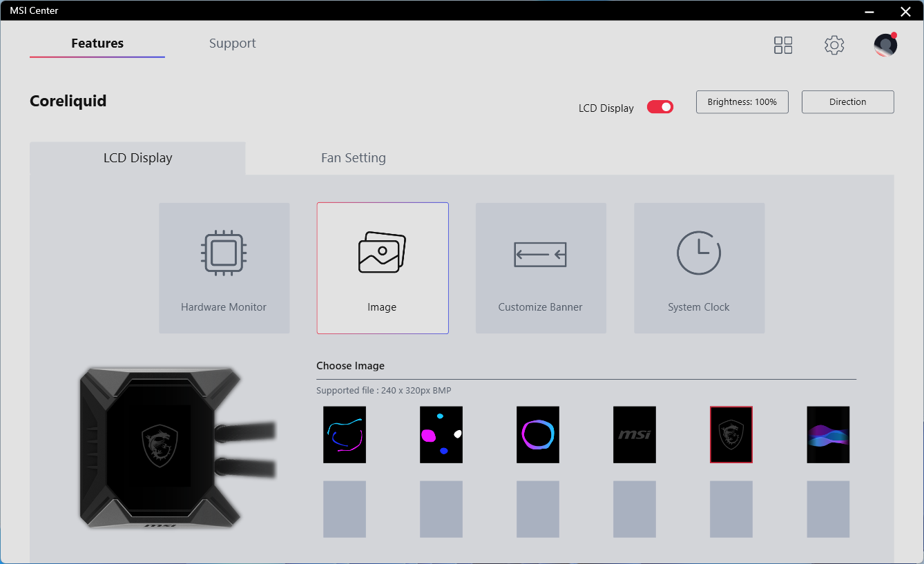Pick the System Clock icon
Screen dimensions: 924x564
[x=698, y=253]
